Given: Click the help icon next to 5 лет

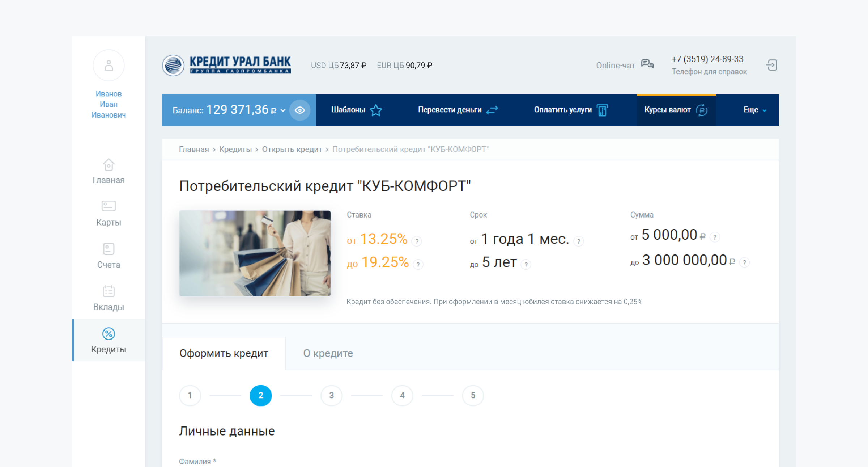Looking at the screenshot, I should click(526, 265).
